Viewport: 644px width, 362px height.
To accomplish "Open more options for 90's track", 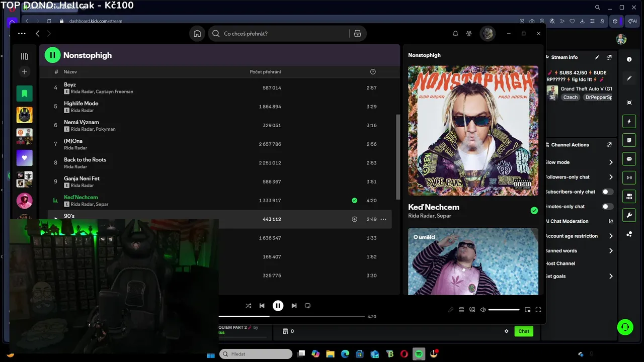I will click(383, 219).
